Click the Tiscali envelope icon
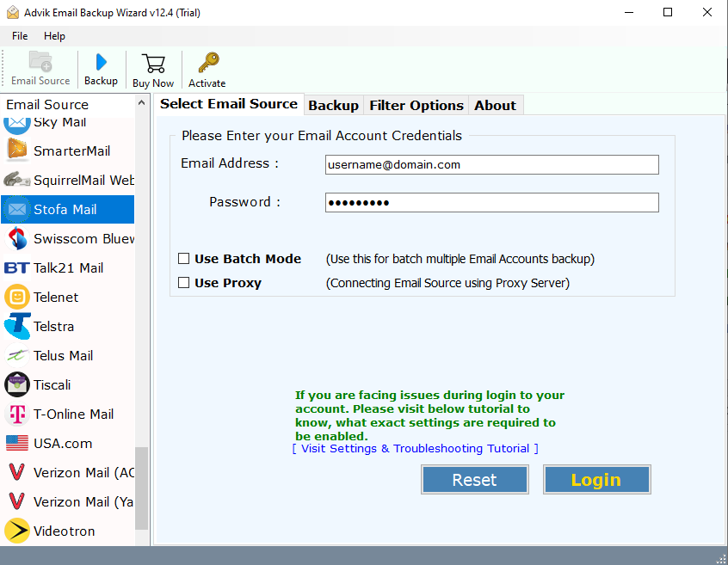Image resolution: width=728 pixels, height=565 pixels. (x=17, y=384)
